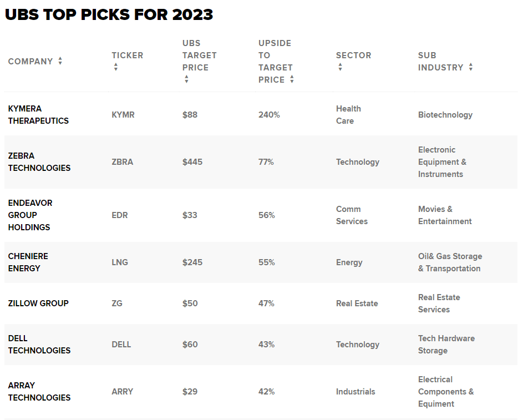Select the $445 target price cell
The height and width of the screenshot is (420, 518).
192,162
